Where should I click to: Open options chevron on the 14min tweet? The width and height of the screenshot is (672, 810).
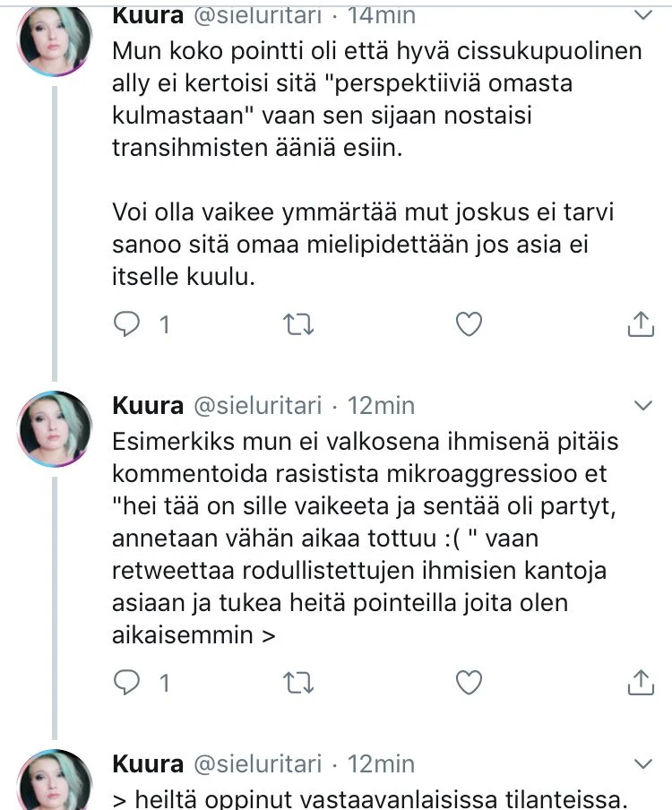click(x=643, y=14)
